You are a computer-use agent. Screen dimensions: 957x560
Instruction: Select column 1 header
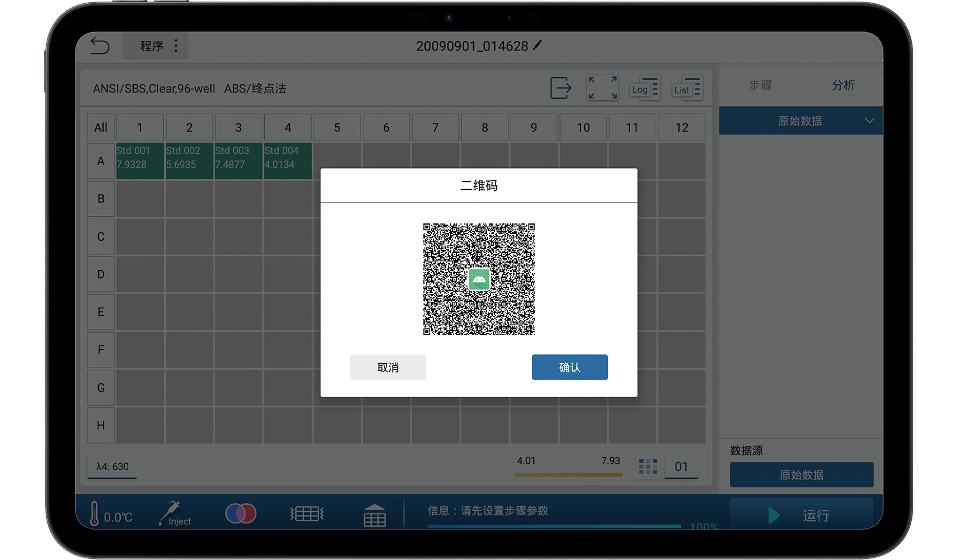tap(140, 128)
